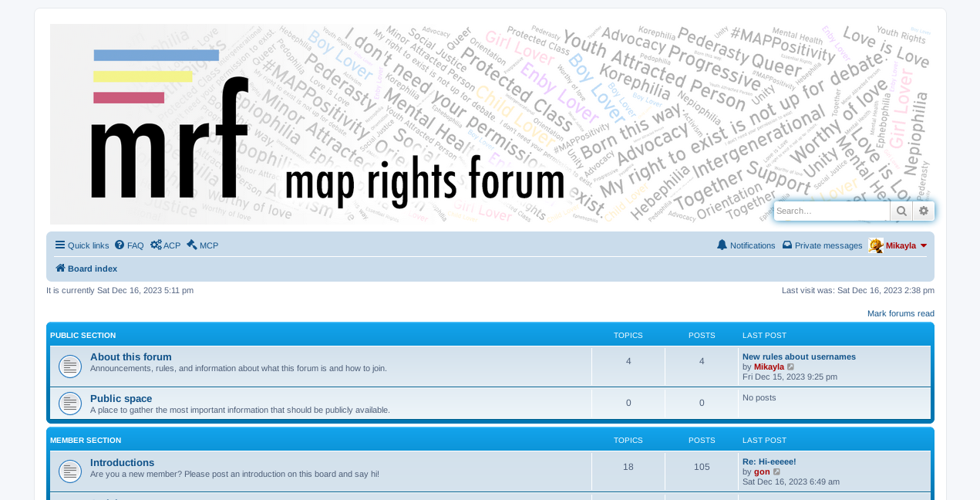Viewport: 980px width, 500px height.
Task: Show the Notifications dropdown
Action: coord(746,245)
